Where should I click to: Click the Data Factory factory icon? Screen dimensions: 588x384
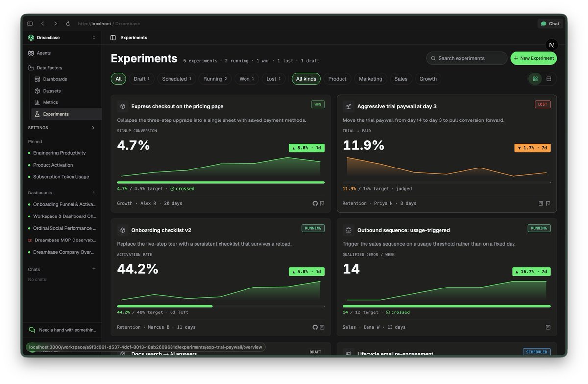31,68
